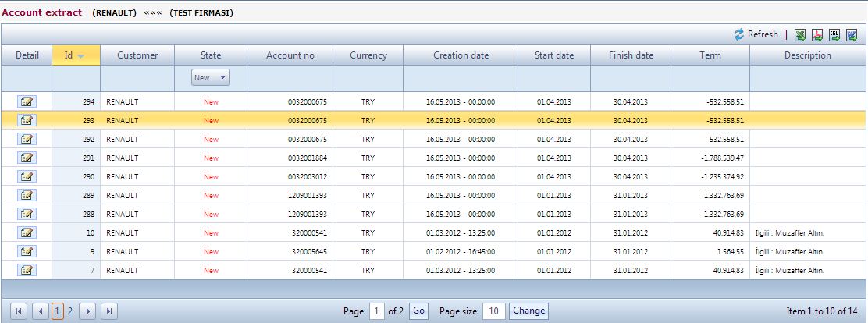
Task: Click the Id 294 cell
Action: (76, 101)
